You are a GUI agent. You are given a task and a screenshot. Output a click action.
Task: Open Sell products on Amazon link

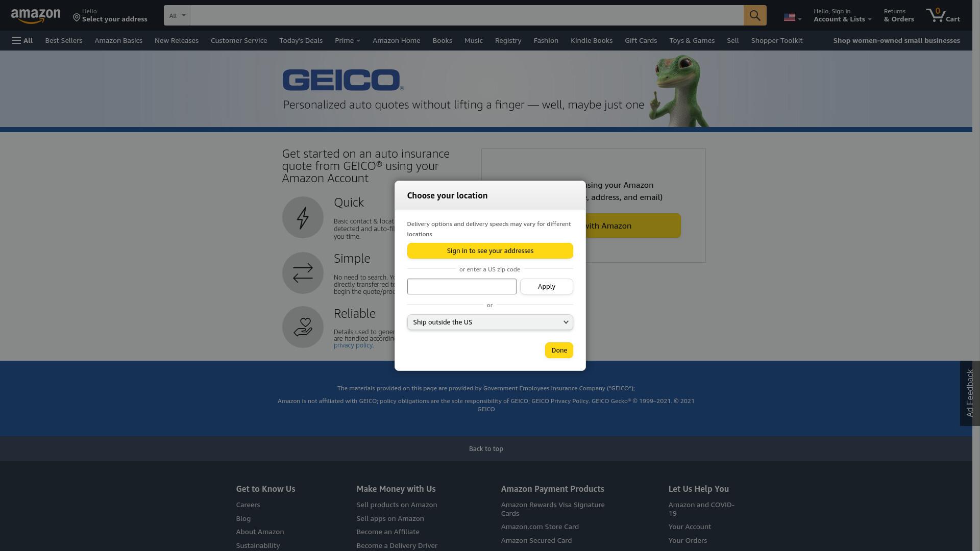pos(397,505)
